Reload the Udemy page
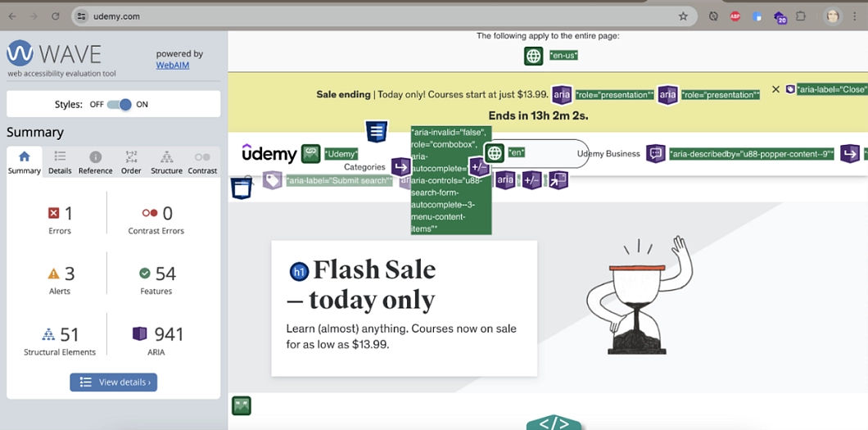The image size is (868, 430). point(56,16)
